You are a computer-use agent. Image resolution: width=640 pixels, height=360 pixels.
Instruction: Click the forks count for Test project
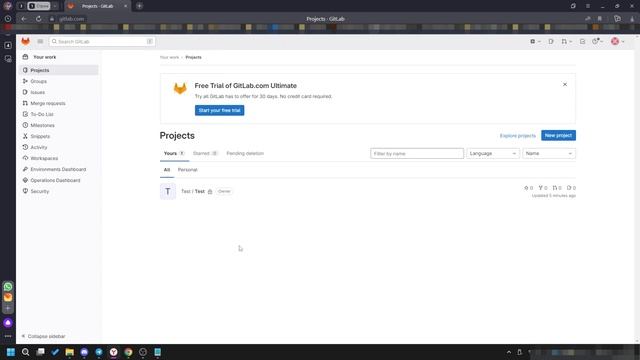click(543, 188)
